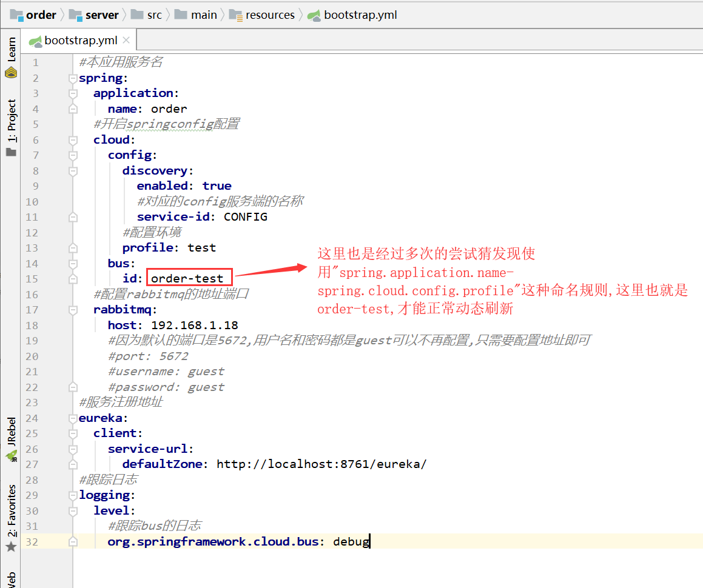Image resolution: width=703 pixels, height=588 pixels.
Task: Collapse the discovery block fold marker
Action: coord(73,171)
